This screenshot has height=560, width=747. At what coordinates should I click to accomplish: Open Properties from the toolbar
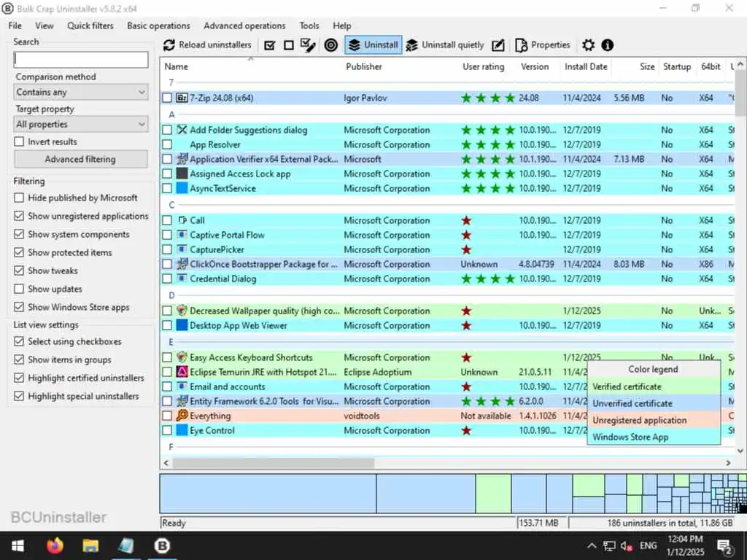[x=543, y=45]
